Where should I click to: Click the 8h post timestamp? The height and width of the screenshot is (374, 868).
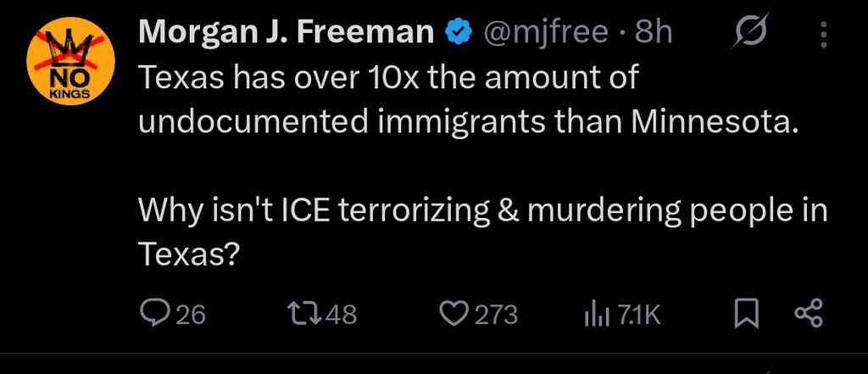tap(653, 32)
